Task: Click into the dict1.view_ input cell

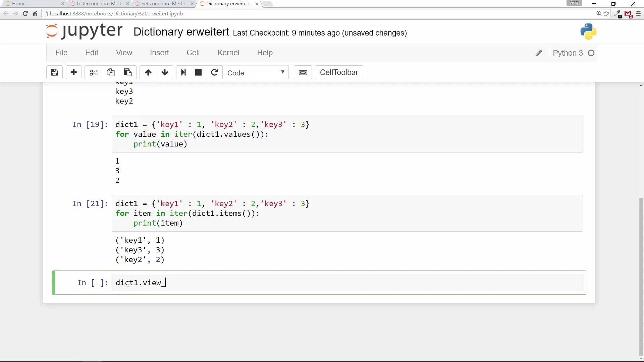Action: pos(347,283)
